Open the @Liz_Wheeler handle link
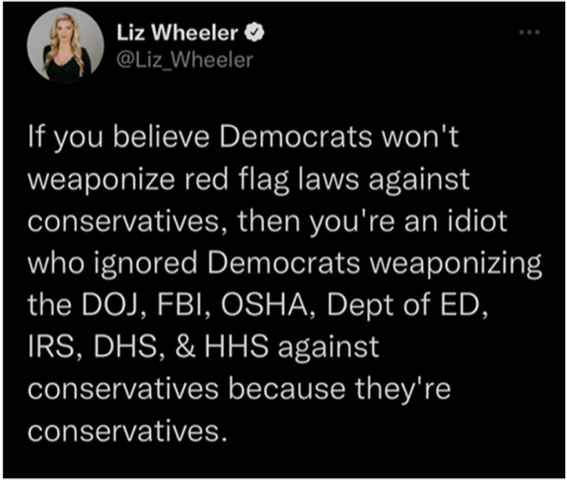Screen dimensions: 567x480 184,60
